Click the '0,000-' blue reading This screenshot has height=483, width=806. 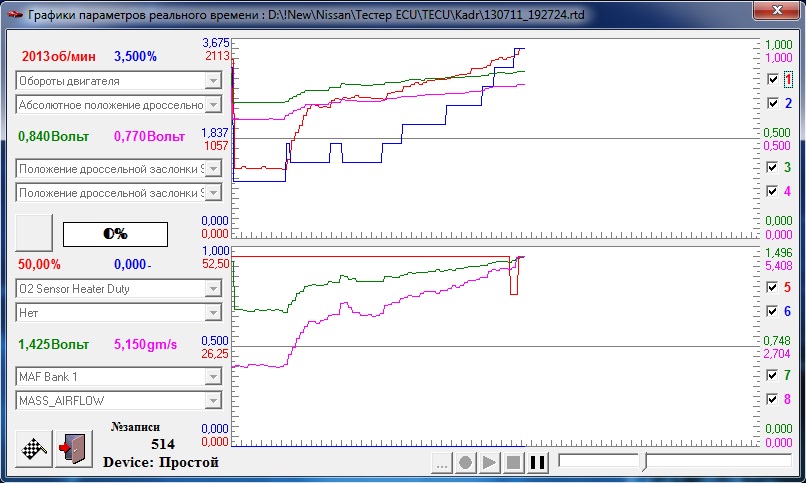pos(133,265)
